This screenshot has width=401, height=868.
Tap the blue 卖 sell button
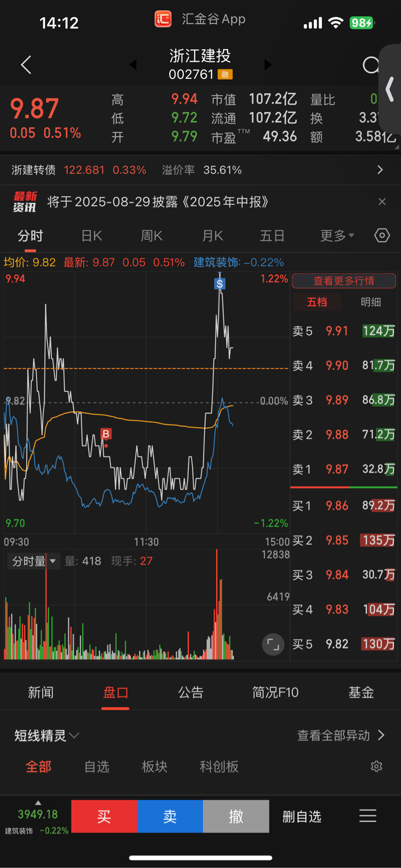170,816
